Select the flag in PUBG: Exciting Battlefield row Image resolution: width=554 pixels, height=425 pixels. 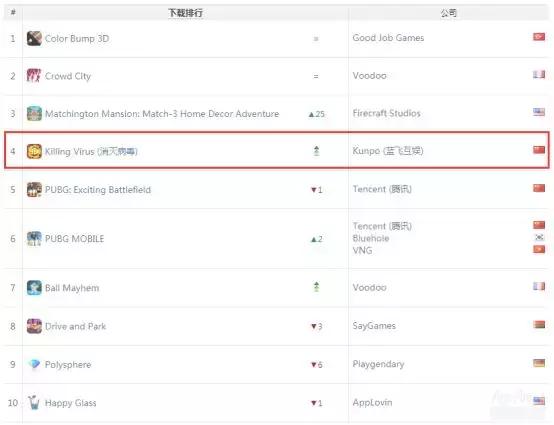coord(539,188)
